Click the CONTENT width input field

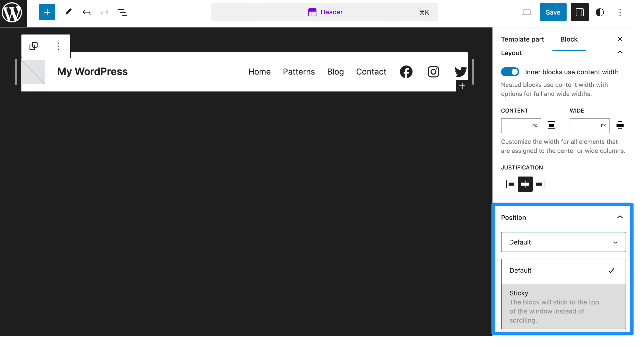click(x=521, y=125)
